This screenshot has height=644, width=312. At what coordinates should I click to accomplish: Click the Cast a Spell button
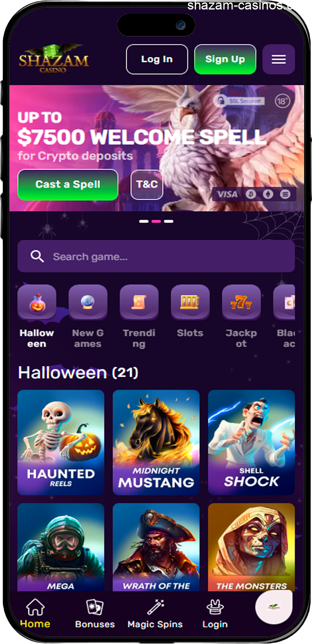(x=68, y=184)
